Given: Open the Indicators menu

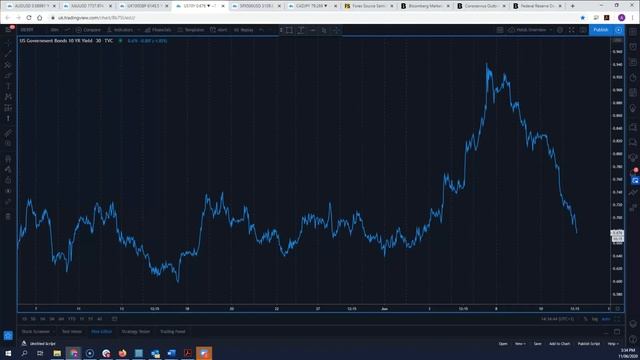Looking at the screenshot, I should [x=120, y=30].
